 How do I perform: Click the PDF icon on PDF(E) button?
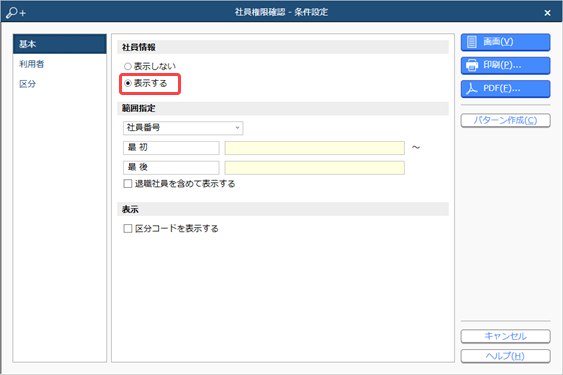click(x=472, y=88)
